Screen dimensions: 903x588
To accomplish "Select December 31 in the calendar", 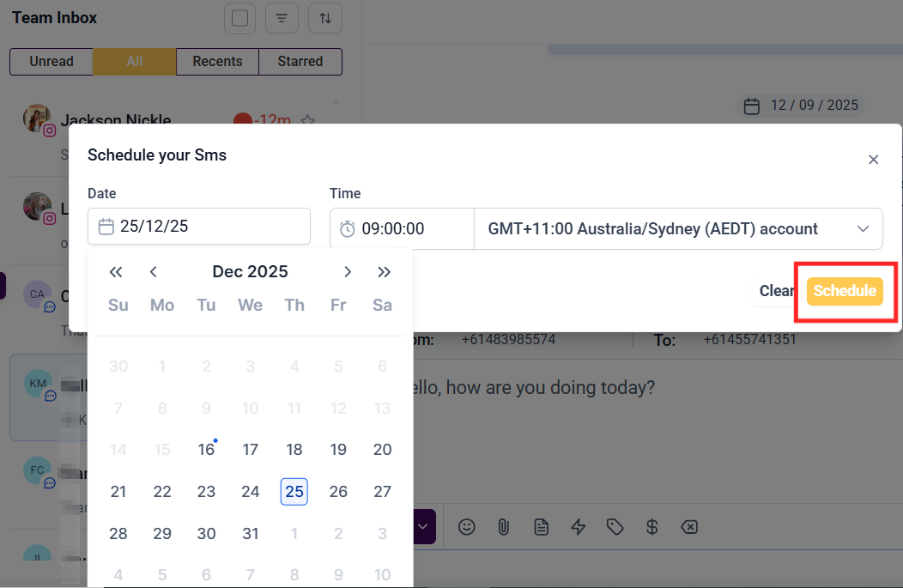I will pos(250,534).
